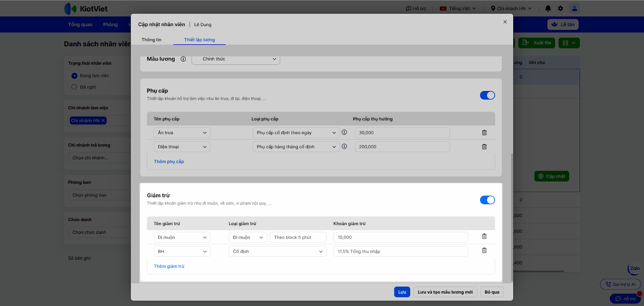Screen dimensions: 644x306
Task: Open the notifications bell
Action: pos(548,8)
